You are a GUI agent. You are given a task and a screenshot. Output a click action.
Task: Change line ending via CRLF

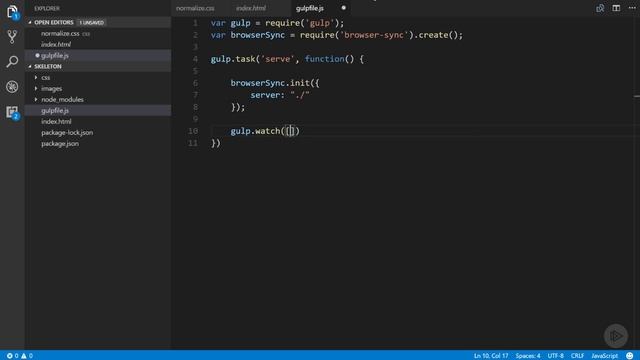577,356
